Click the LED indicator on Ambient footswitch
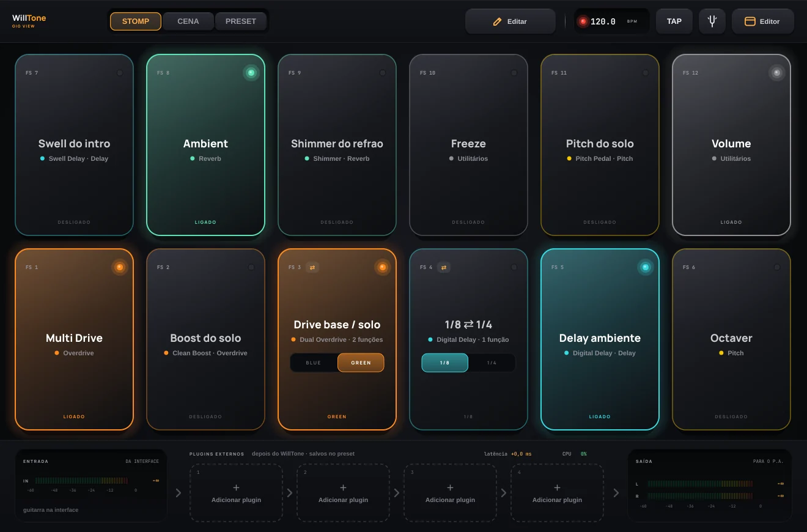This screenshot has width=807, height=532. coord(251,73)
